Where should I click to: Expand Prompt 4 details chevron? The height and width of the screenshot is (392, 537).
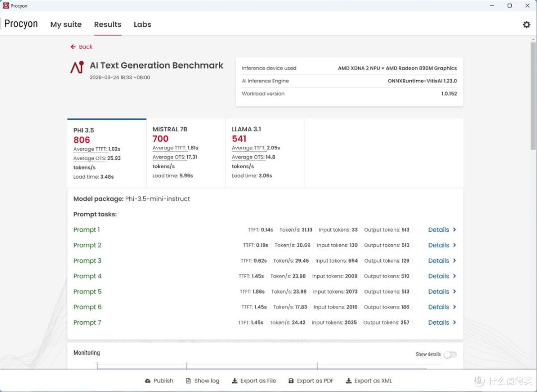[x=454, y=276]
